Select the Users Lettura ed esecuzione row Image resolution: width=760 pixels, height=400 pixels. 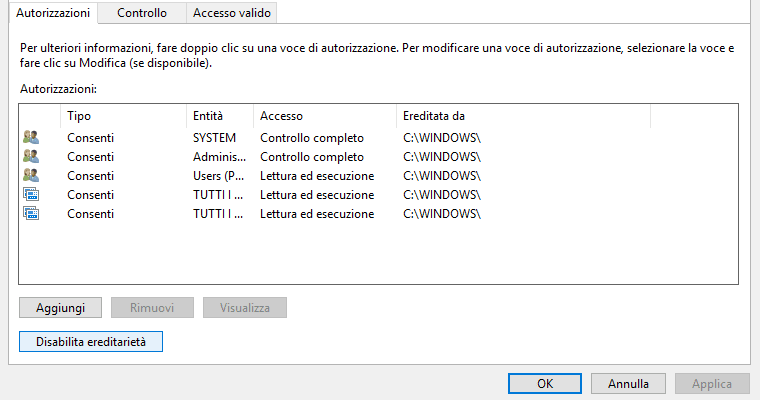(x=316, y=175)
